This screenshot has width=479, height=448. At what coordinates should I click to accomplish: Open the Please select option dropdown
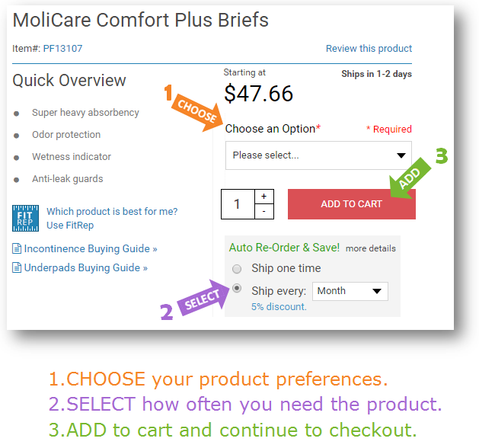(318, 155)
